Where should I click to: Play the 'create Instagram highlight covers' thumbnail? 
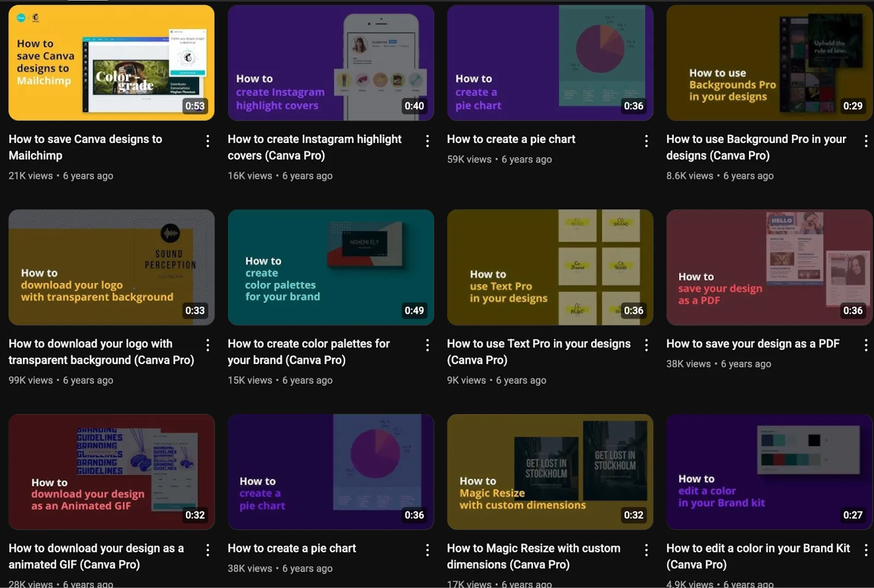click(330, 63)
